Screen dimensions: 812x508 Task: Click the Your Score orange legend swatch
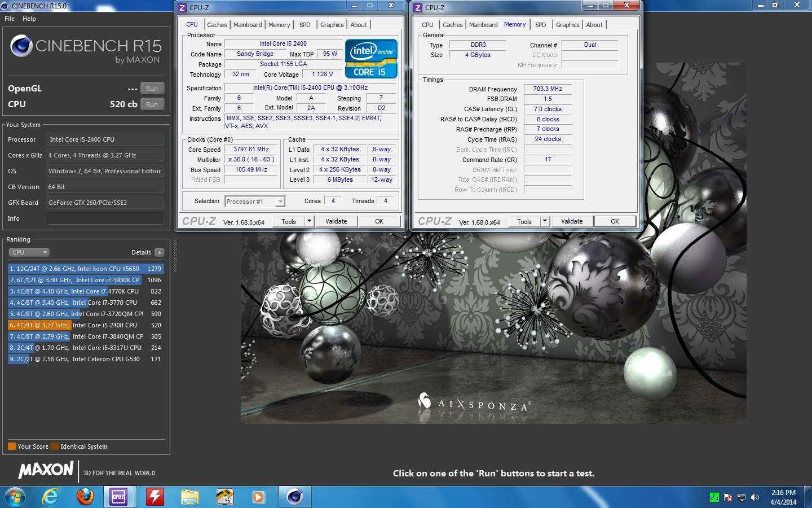12,446
